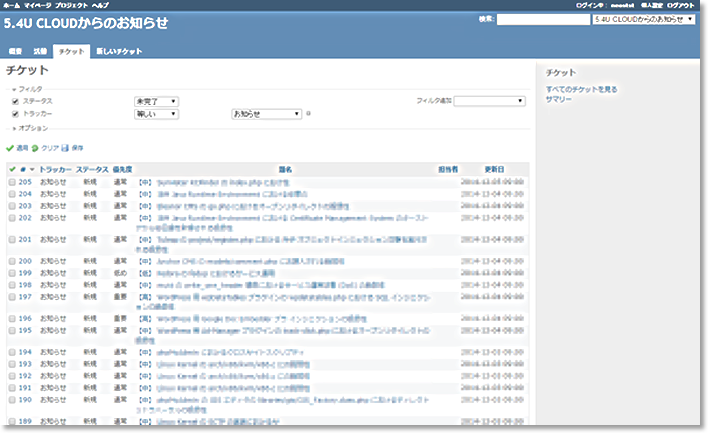708x433 pixels.
Task: Click the sort arrow next to # column
Action: point(31,170)
